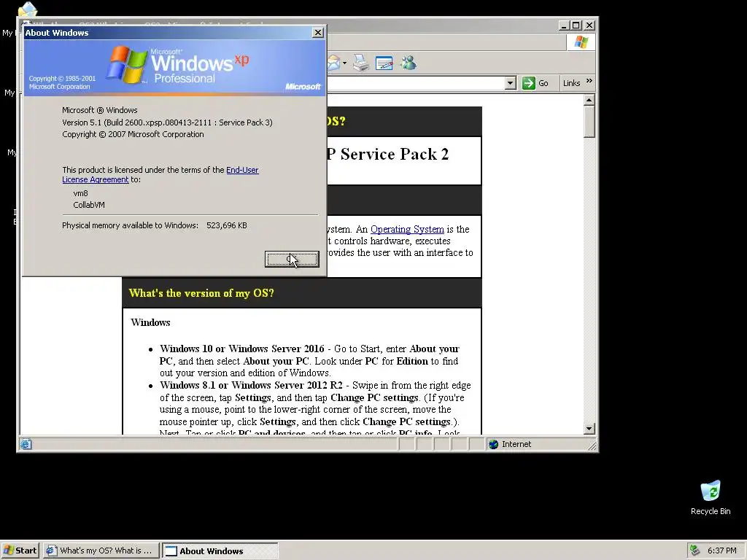The width and height of the screenshot is (747, 560).
Task: Click the CollabVM organization text
Action: point(88,205)
